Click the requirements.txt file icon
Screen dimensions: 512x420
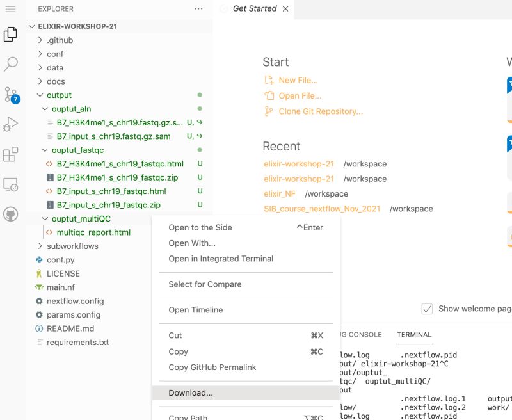pos(40,343)
